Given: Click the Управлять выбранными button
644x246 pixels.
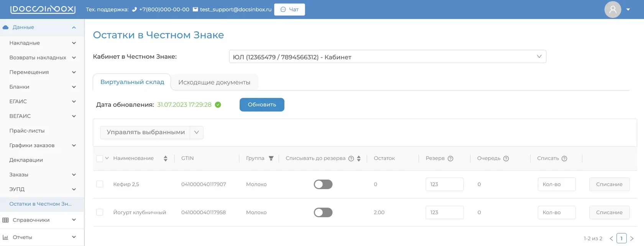Looking at the screenshot, I should (x=145, y=132).
